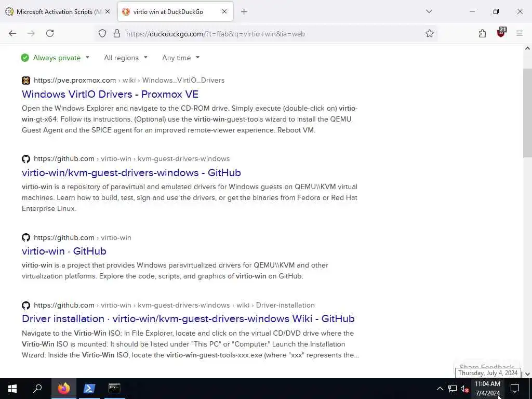Open Windows taskbar search
The width and height of the screenshot is (532, 399).
[37, 389]
